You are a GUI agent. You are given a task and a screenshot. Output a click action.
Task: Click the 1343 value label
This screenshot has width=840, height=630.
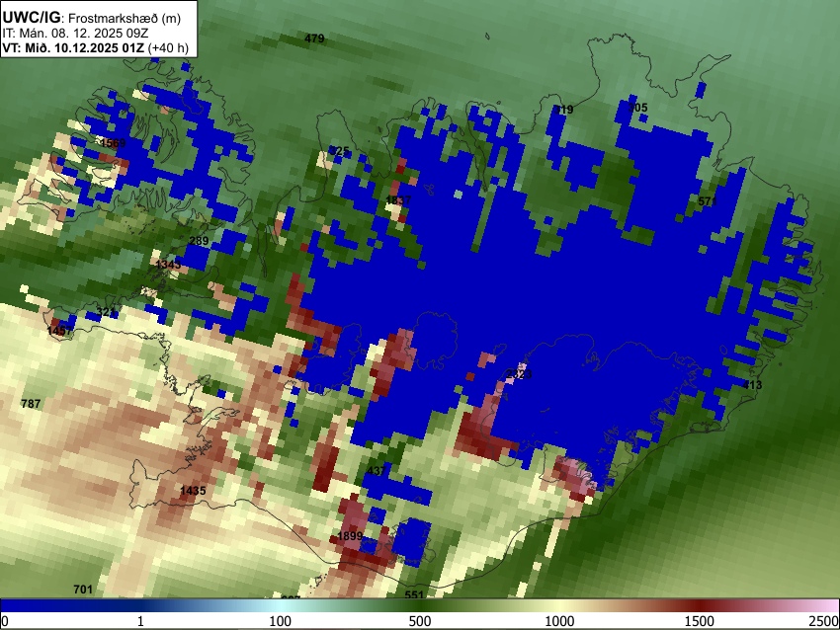pyautogui.click(x=168, y=265)
